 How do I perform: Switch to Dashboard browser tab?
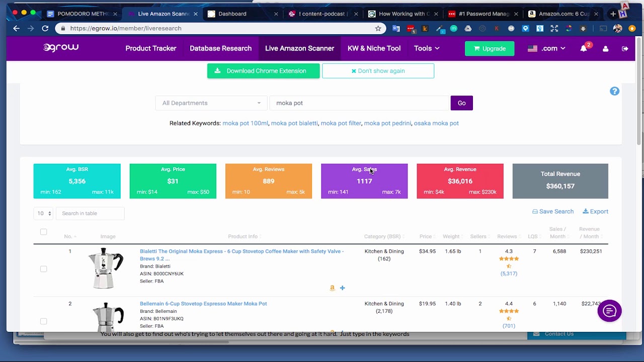(242, 14)
